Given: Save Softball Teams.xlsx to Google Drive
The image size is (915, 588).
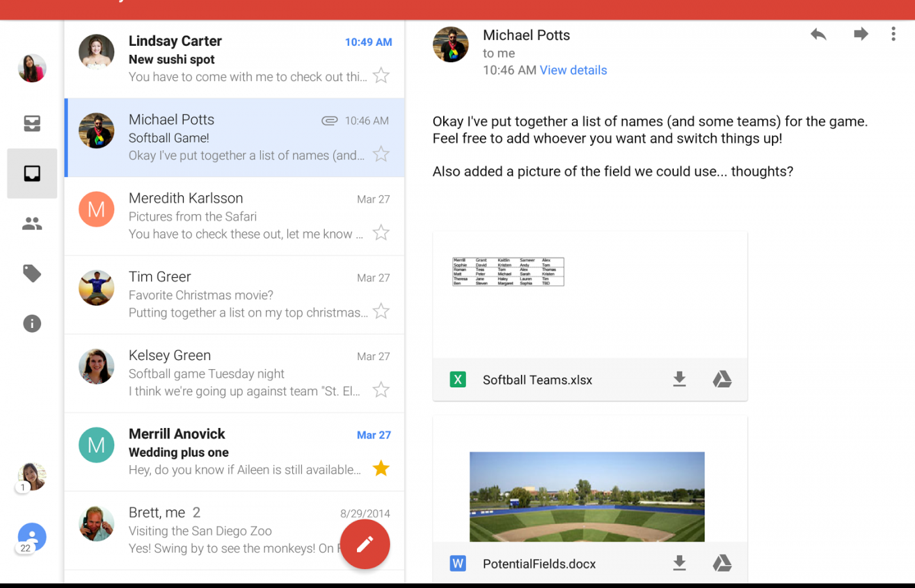Looking at the screenshot, I should (x=722, y=380).
